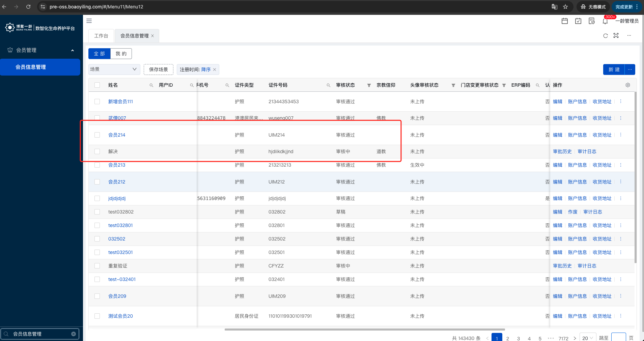The image size is (644, 341).
Task: Search by 用户ID column magnifier icon
Action: coord(192,85)
